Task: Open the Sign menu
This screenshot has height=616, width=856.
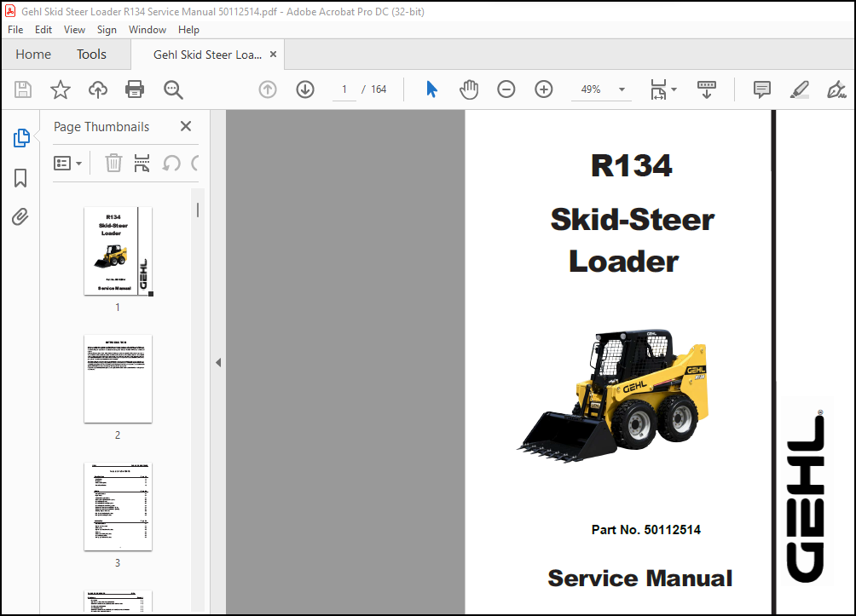Action: [x=107, y=30]
